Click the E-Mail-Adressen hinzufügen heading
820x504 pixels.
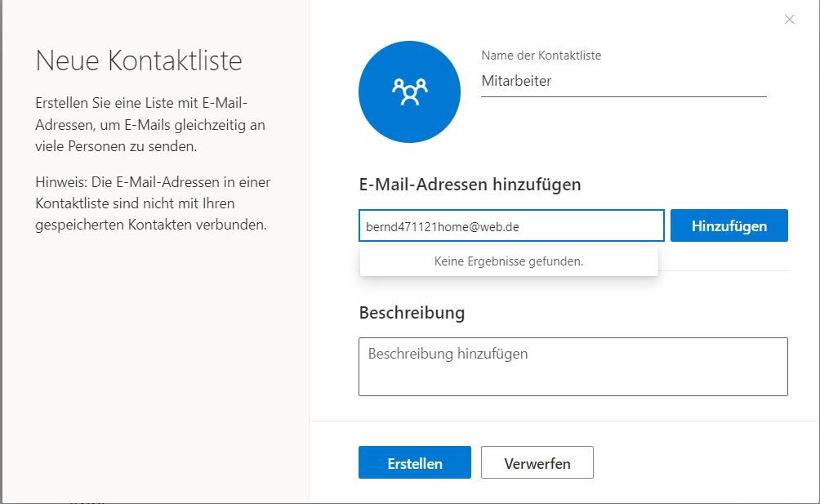(470, 185)
